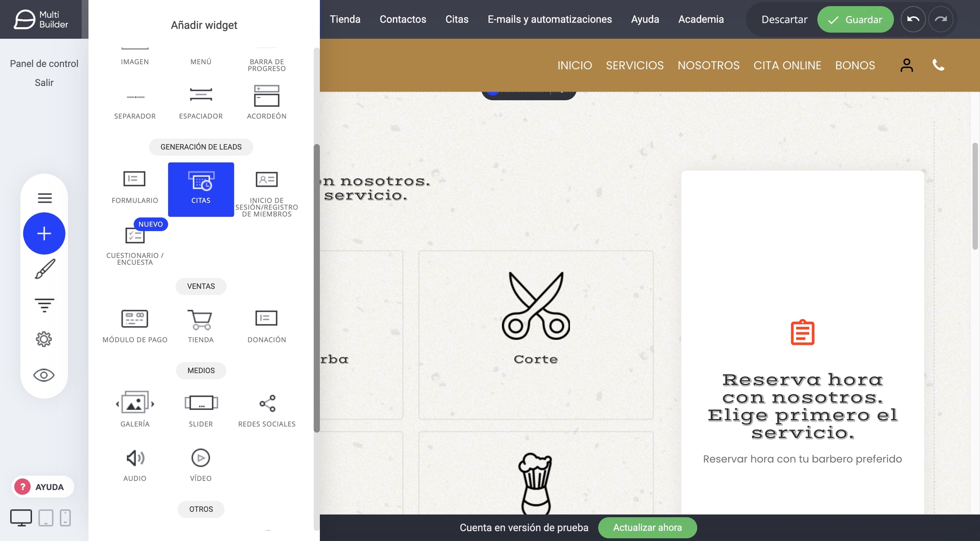The height and width of the screenshot is (541, 980).
Task: Add the Formulario widget
Action: (x=134, y=187)
